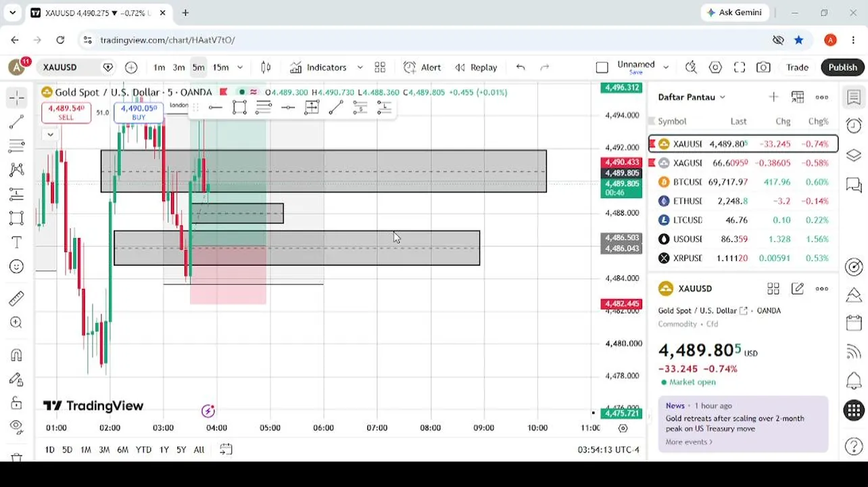Publish the chart idea

coord(842,67)
